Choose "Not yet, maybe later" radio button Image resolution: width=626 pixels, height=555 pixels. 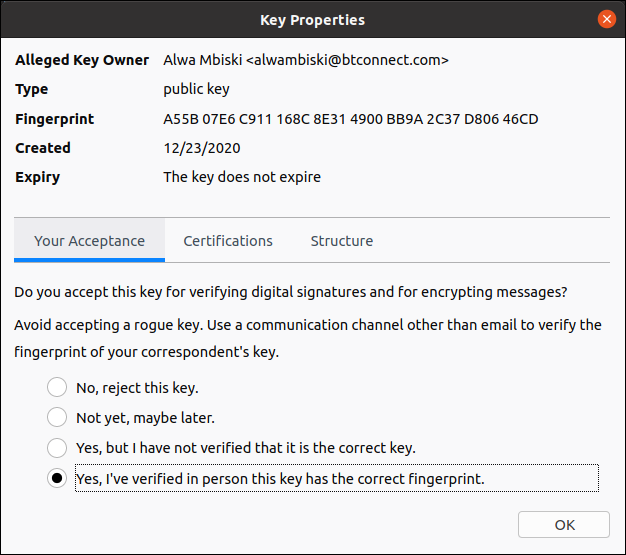[57, 418]
